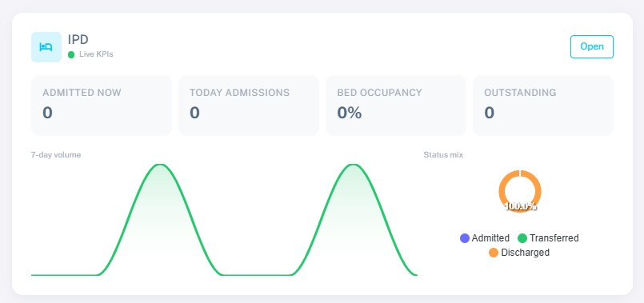Click the Outstanding KPI card
The width and height of the screenshot is (644, 303).
pos(543,105)
